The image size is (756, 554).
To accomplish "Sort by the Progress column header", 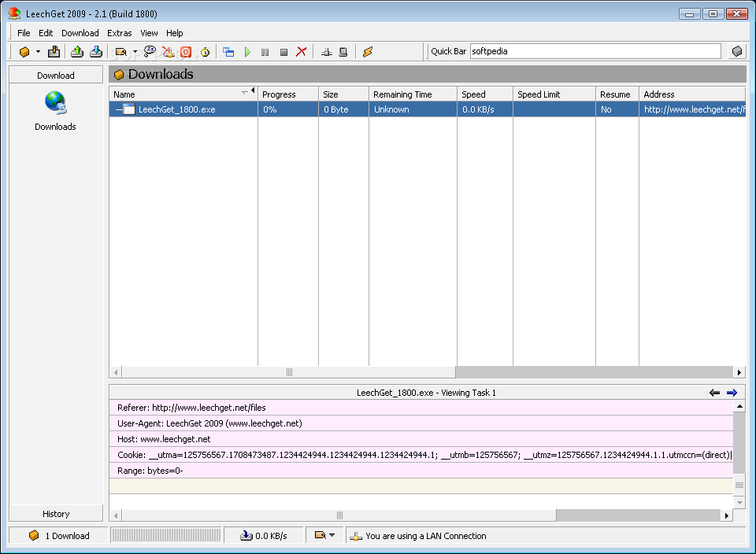I will click(288, 94).
